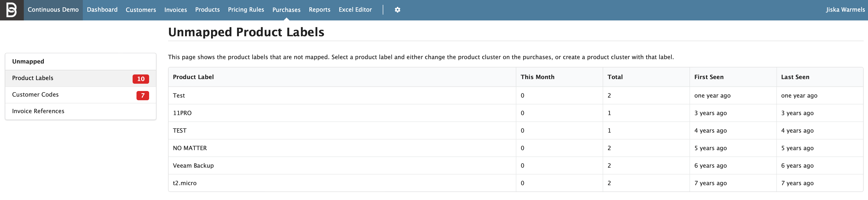Click the Unmapped Product Labels page title
Image resolution: width=868 pixels, height=200 pixels.
(x=246, y=32)
